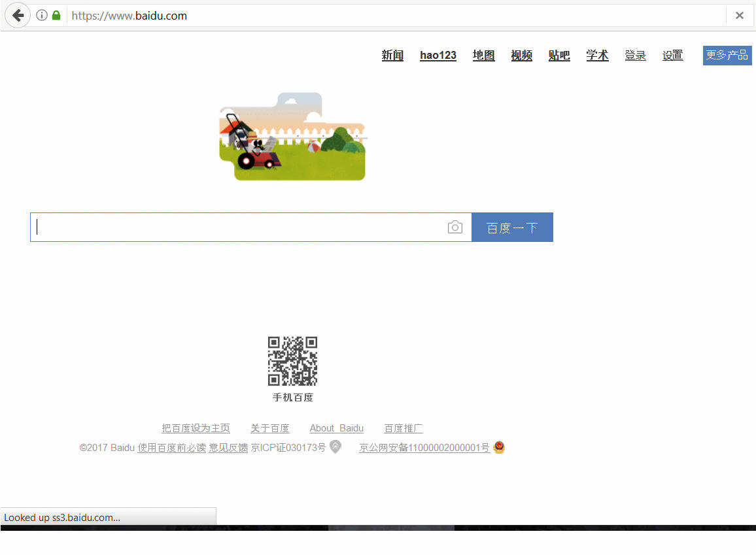Click the green padlock security icon
This screenshot has width=756, height=555.
(x=56, y=16)
